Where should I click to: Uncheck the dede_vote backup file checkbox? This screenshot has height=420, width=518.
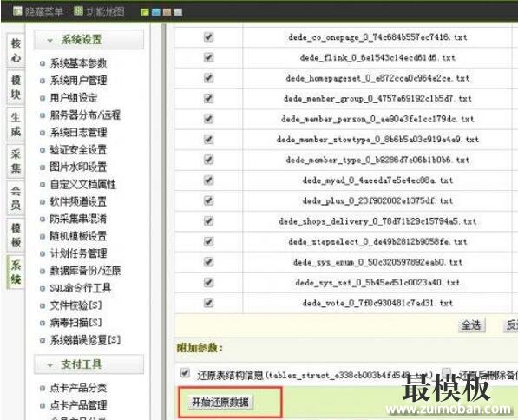coord(208,303)
